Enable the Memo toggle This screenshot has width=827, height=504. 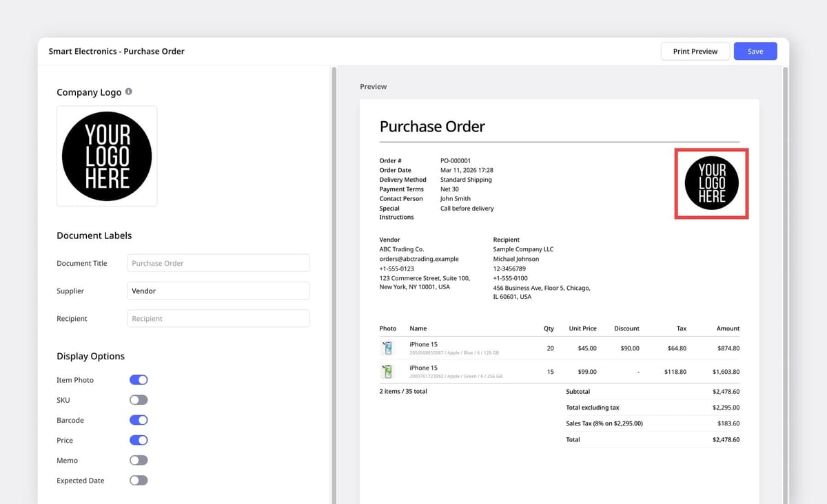[x=139, y=460]
